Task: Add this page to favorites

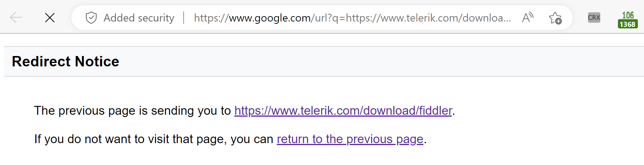Action: coord(555,18)
